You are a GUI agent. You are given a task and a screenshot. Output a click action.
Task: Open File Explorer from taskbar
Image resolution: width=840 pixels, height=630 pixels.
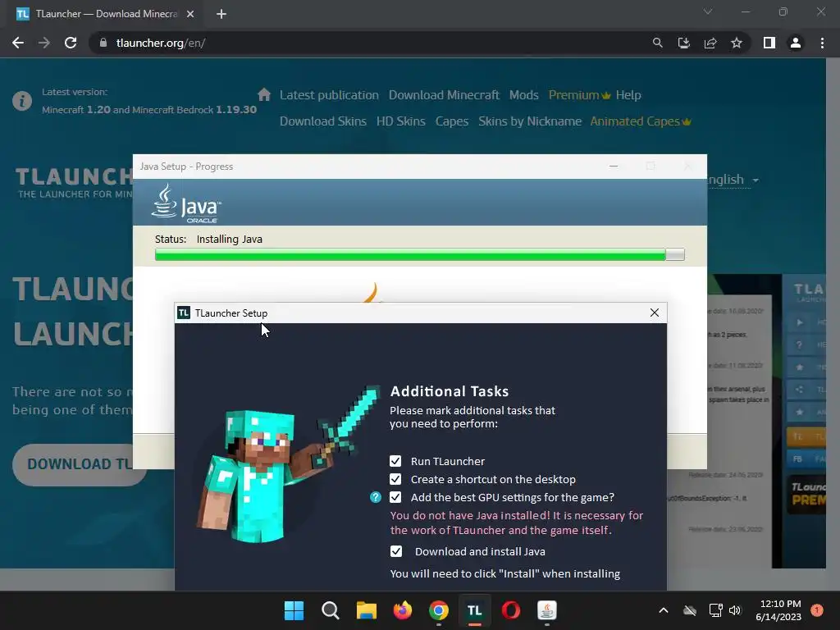pos(367,610)
